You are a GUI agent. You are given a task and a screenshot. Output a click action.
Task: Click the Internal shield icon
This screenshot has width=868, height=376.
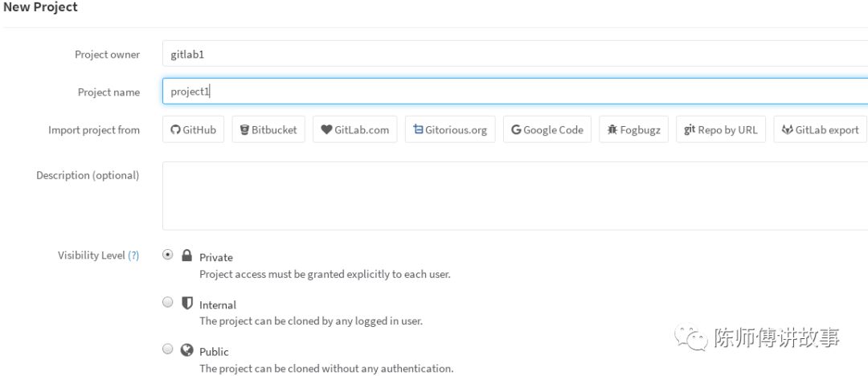click(x=186, y=303)
